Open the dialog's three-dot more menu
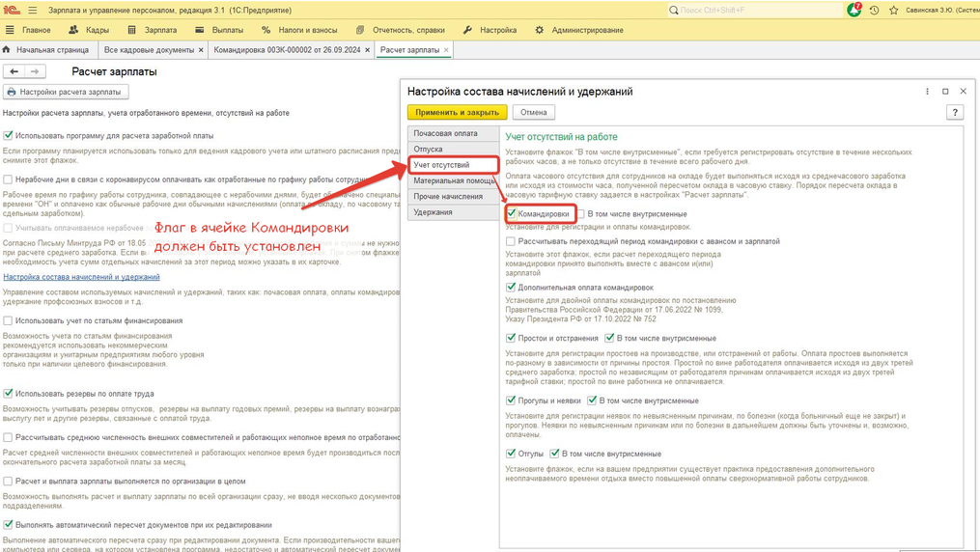Screen dimensions: 980x552 (927, 92)
